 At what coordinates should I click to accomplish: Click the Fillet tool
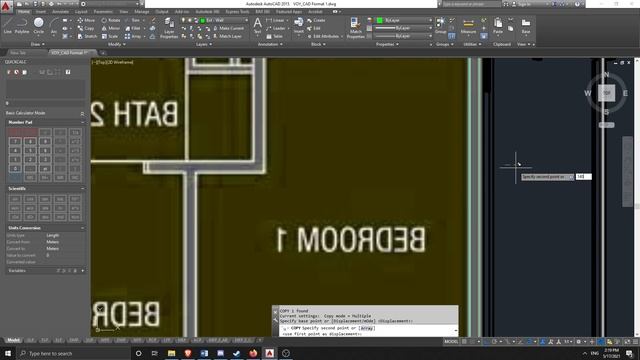click(x=133, y=28)
